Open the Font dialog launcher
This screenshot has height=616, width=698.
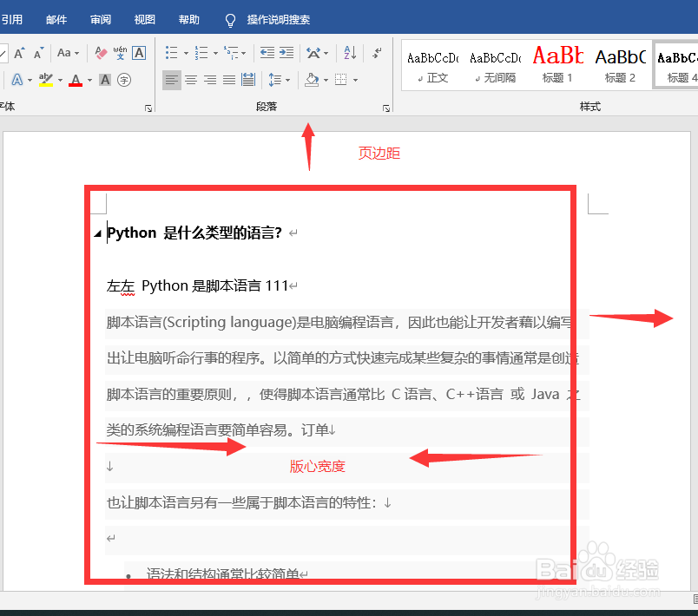pos(148,108)
